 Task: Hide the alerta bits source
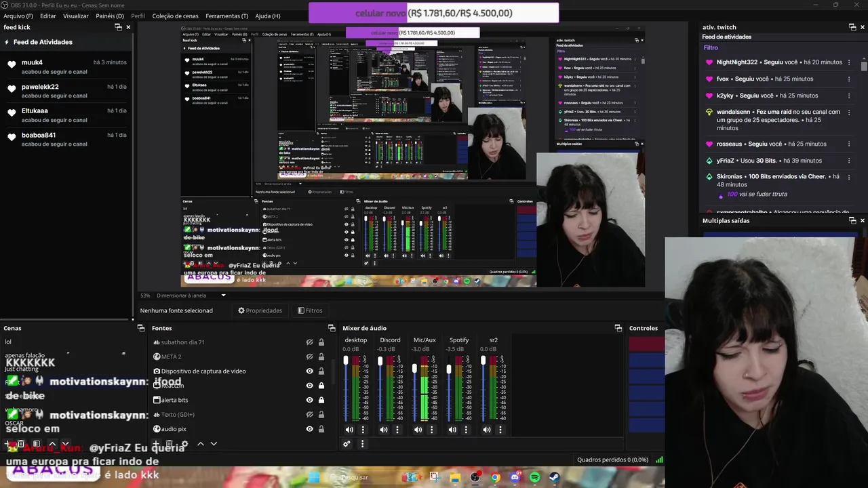pyautogui.click(x=309, y=400)
